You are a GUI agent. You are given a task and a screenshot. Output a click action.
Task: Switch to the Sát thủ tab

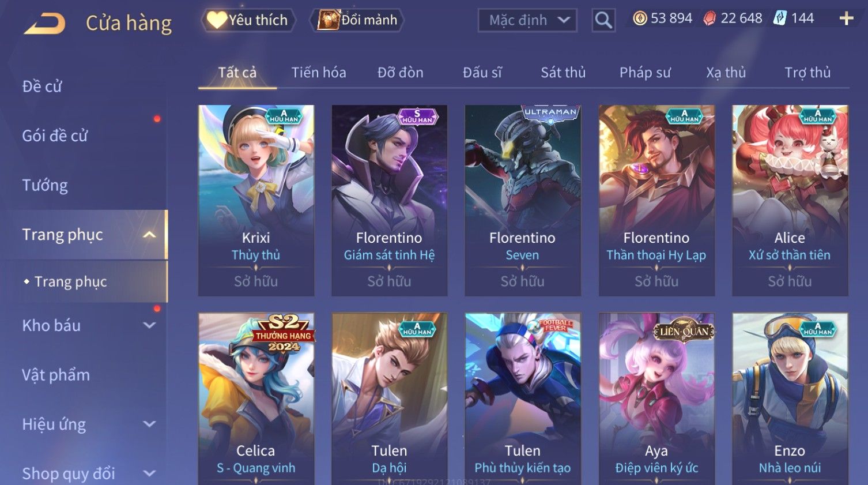pyautogui.click(x=563, y=73)
